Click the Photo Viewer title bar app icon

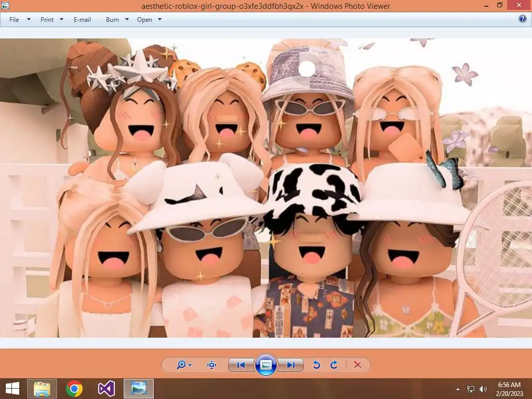(x=5, y=6)
